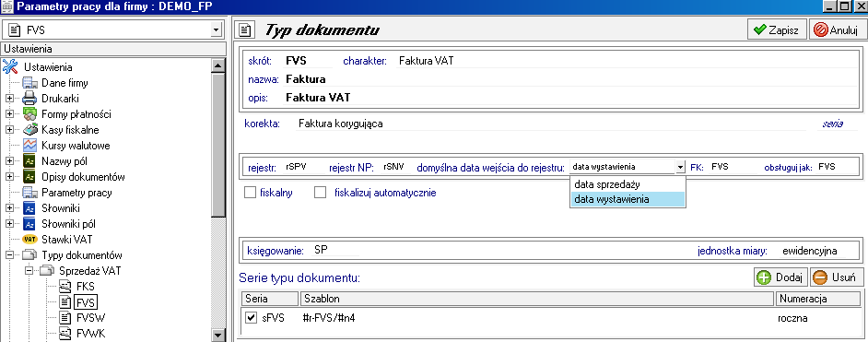Image resolution: width=868 pixels, height=342 pixels.
Task: Click the Słowniki pól icon
Action: [29, 224]
